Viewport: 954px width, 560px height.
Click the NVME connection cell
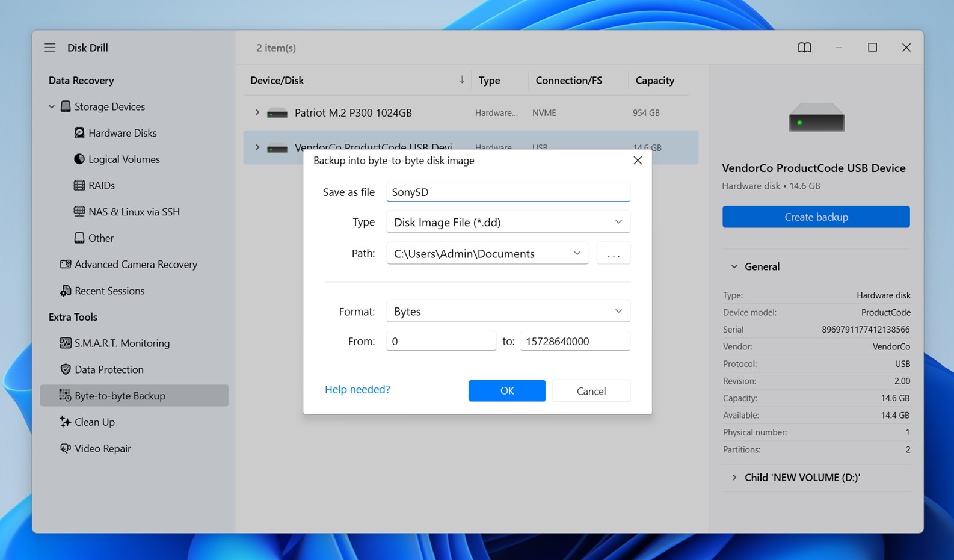[x=544, y=112]
